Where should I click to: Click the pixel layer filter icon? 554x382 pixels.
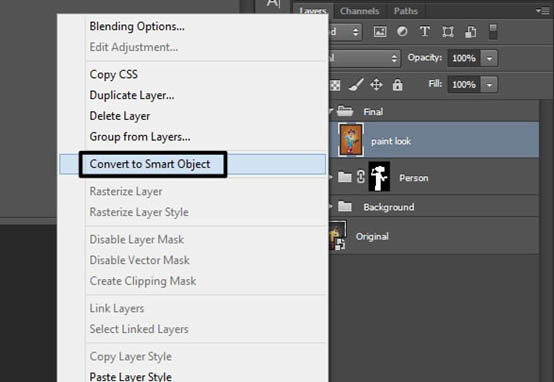coord(380,32)
